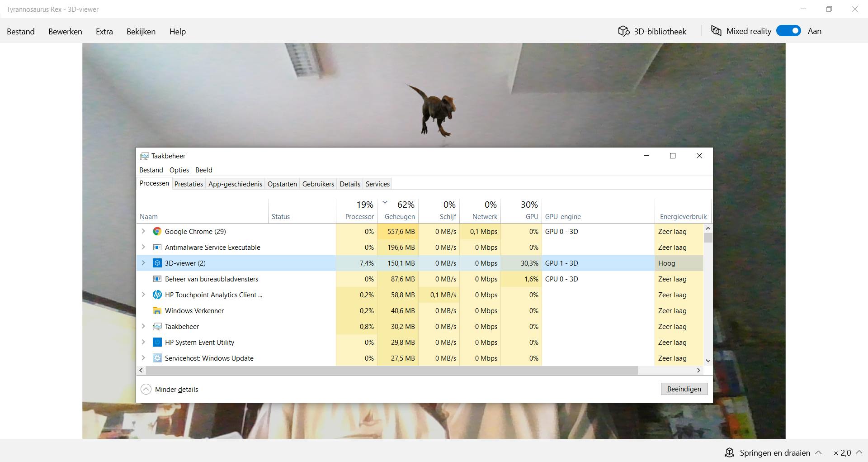Expand HP Touchpoint Analytics Client group
The image size is (868, 462).
[143, 295]
